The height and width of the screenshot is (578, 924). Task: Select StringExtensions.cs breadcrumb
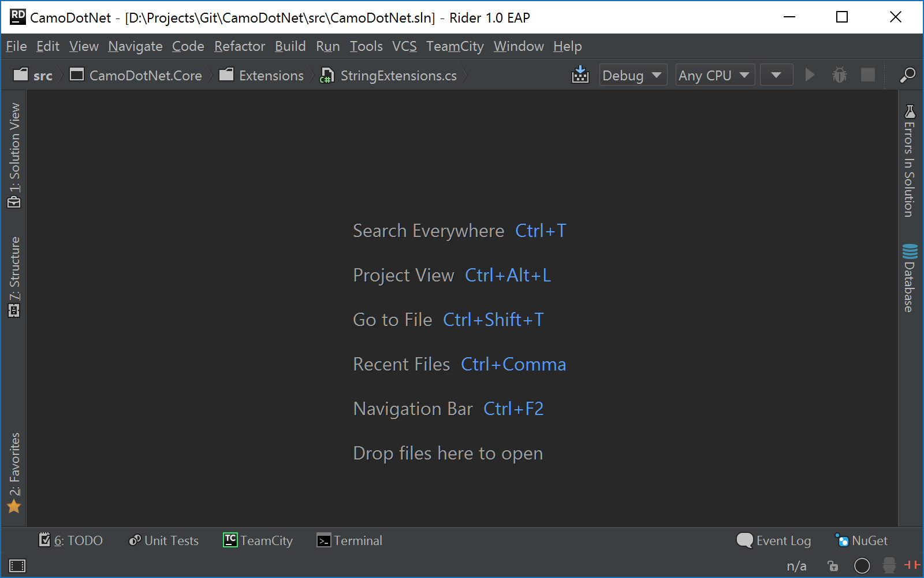pyautogui.click(x=389, y=75)
